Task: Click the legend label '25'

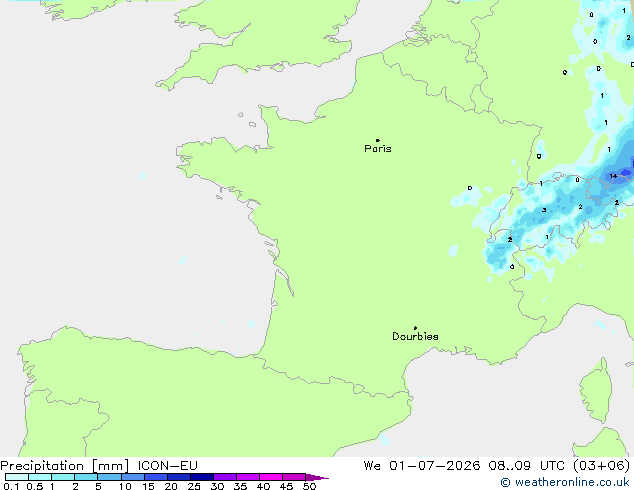Action: [194, 486]
